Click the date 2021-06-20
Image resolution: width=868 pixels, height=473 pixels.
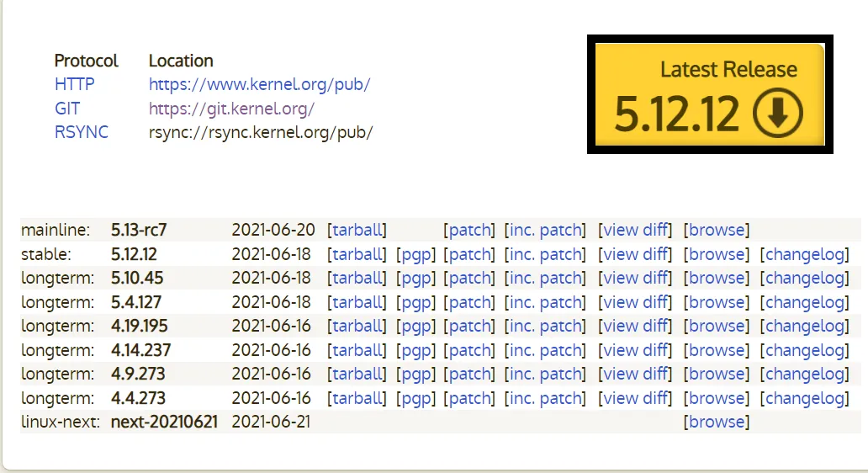point(273,230)
